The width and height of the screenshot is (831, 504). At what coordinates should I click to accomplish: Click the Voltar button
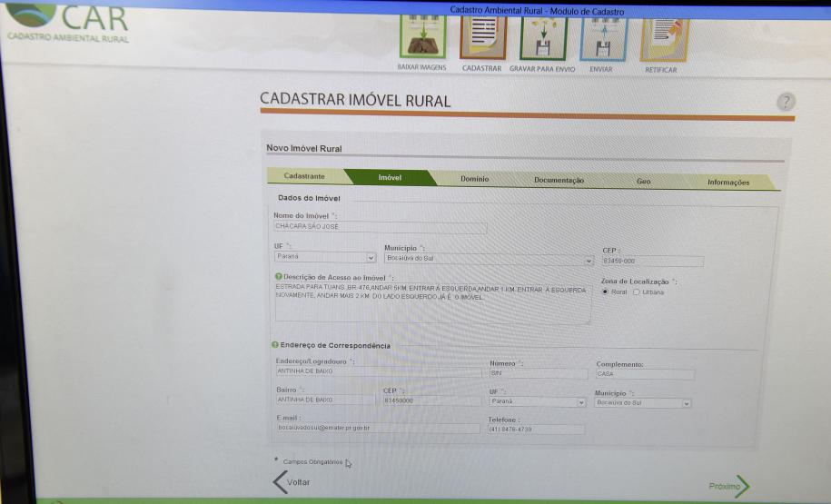click(x=292, y=482)
